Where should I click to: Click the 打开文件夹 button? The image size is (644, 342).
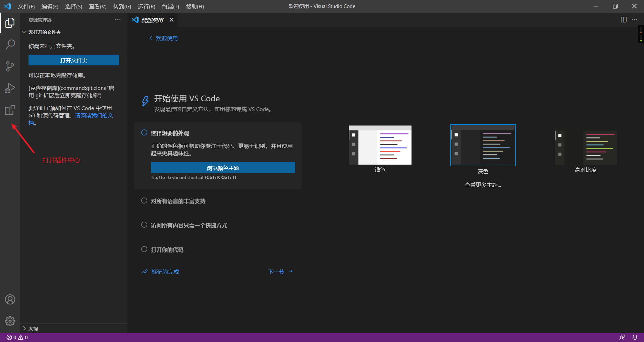pos(73,60)
